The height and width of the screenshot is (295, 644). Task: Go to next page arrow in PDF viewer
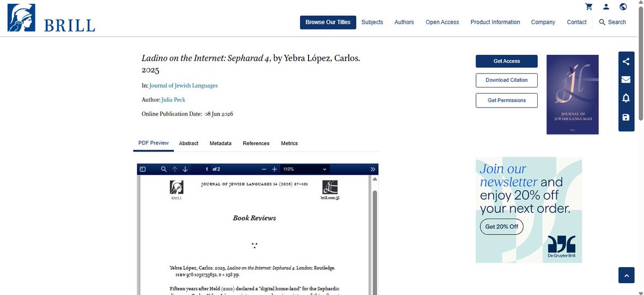185,169
